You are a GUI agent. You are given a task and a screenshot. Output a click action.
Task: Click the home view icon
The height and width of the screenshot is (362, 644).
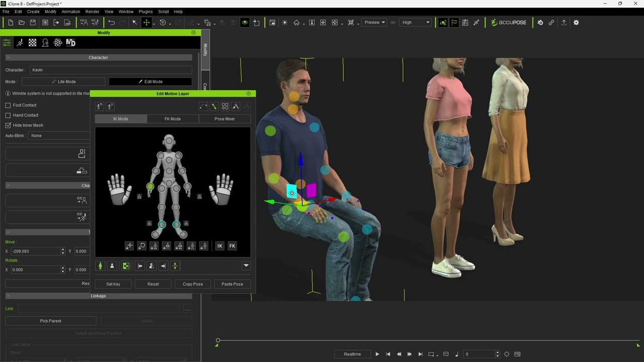coord(296,23)
